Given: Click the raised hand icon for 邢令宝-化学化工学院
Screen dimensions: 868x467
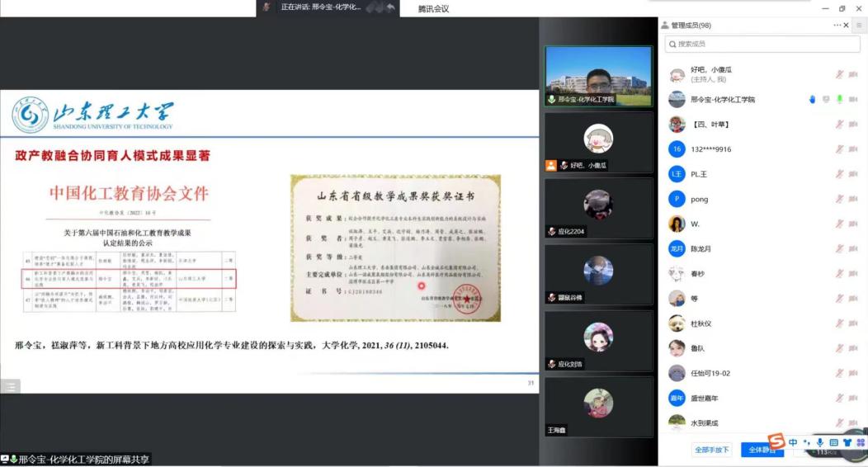Looking at the screenshot, I should pos(812,100).
